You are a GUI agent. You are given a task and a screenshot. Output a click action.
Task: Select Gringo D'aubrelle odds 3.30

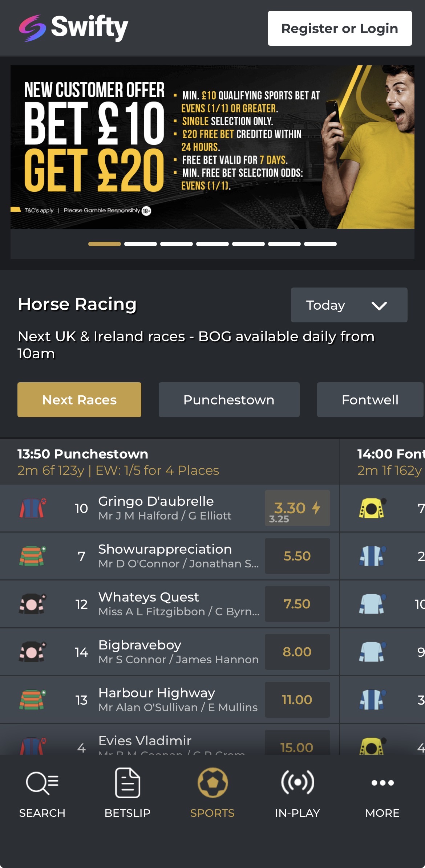[297, 508]
